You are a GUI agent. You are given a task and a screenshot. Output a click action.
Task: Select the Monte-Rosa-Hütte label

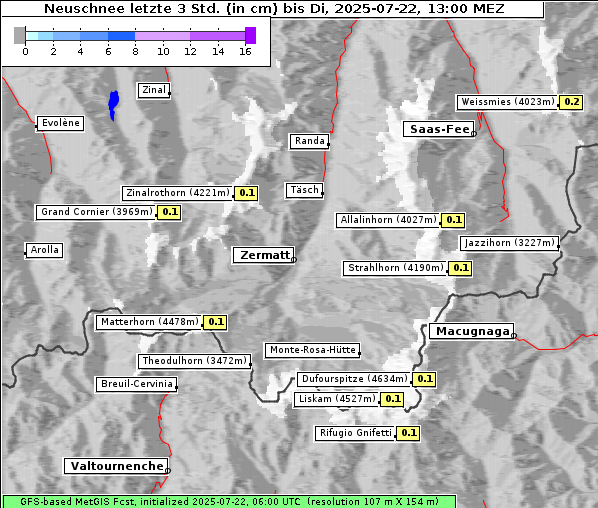[312, 350]
